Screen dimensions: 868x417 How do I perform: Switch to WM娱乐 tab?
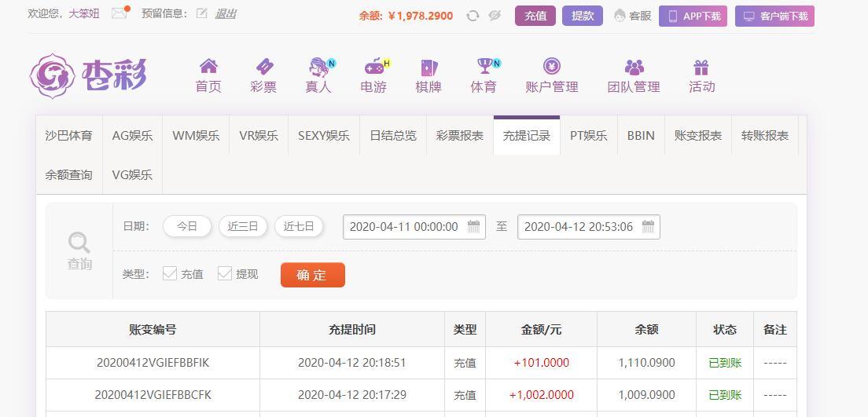coord(196,136)
